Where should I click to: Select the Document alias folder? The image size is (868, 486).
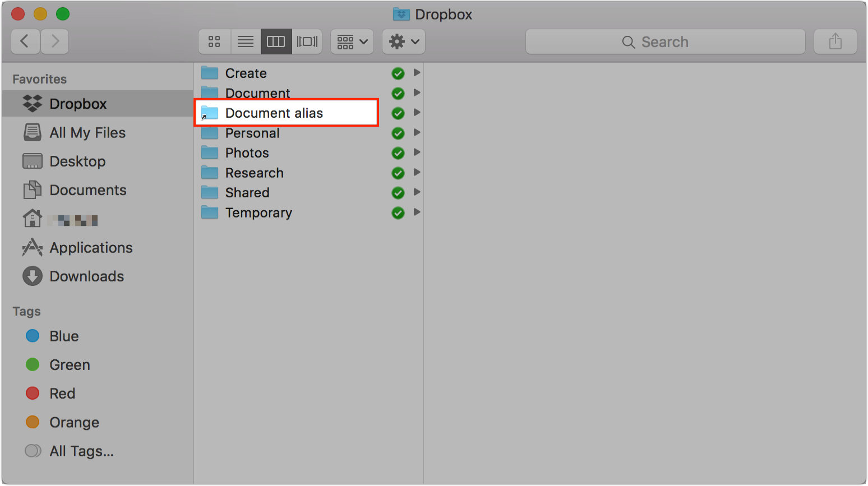(274, 113)
